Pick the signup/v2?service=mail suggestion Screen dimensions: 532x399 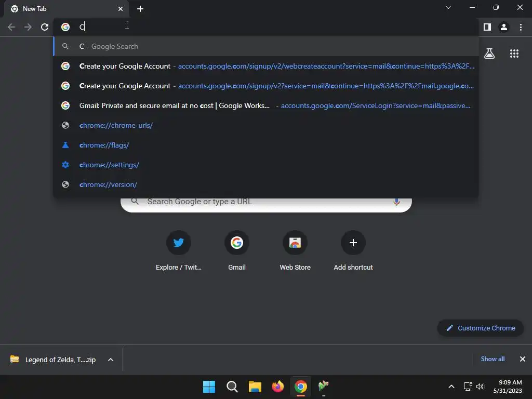[266, 86]
